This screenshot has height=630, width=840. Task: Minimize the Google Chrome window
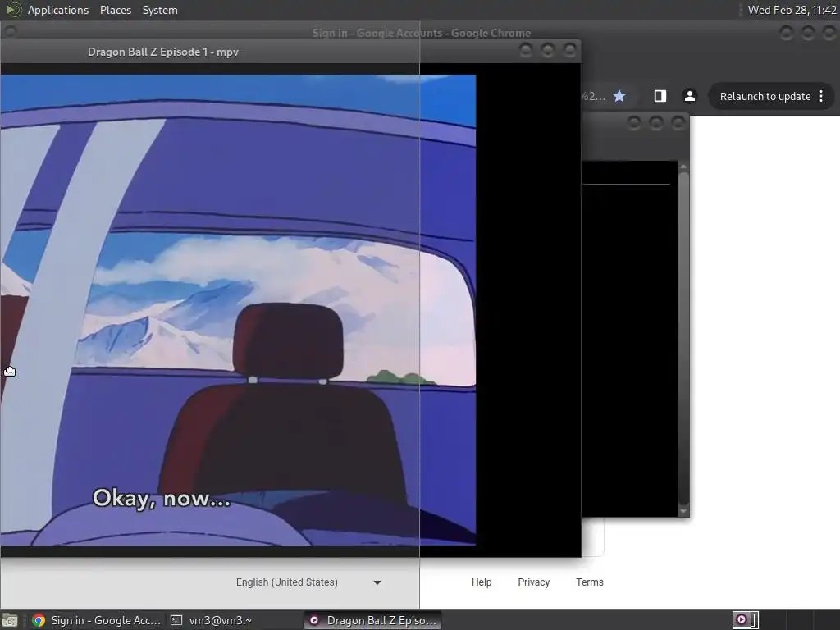(786, 33)
